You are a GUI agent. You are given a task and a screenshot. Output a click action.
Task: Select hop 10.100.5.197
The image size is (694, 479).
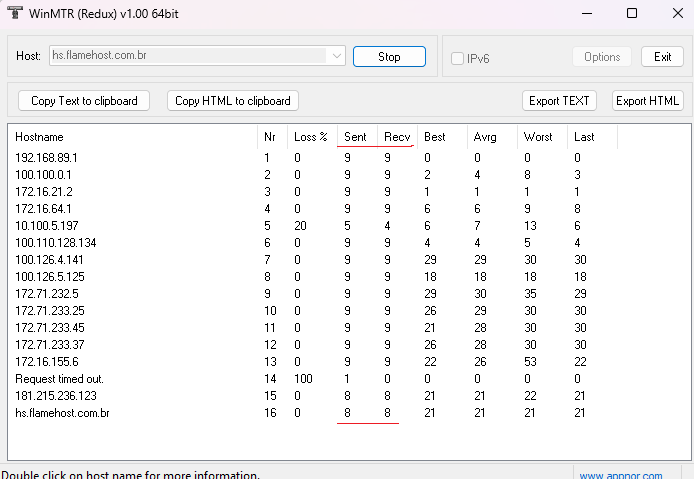click(x=46, y=226)
